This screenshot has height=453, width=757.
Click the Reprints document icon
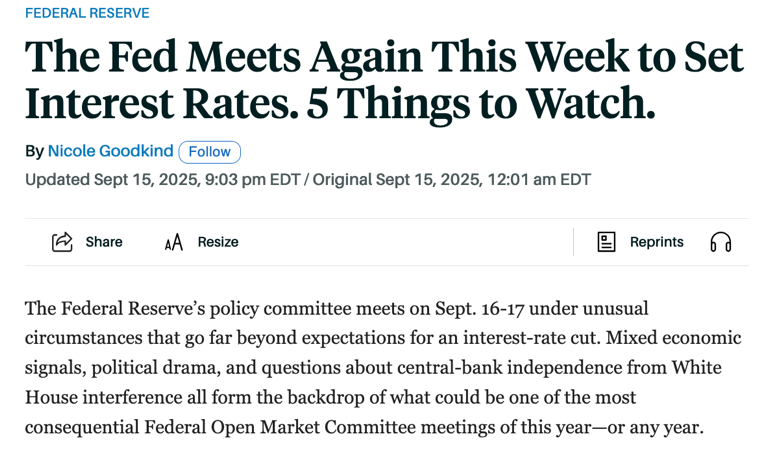point(606,242)
